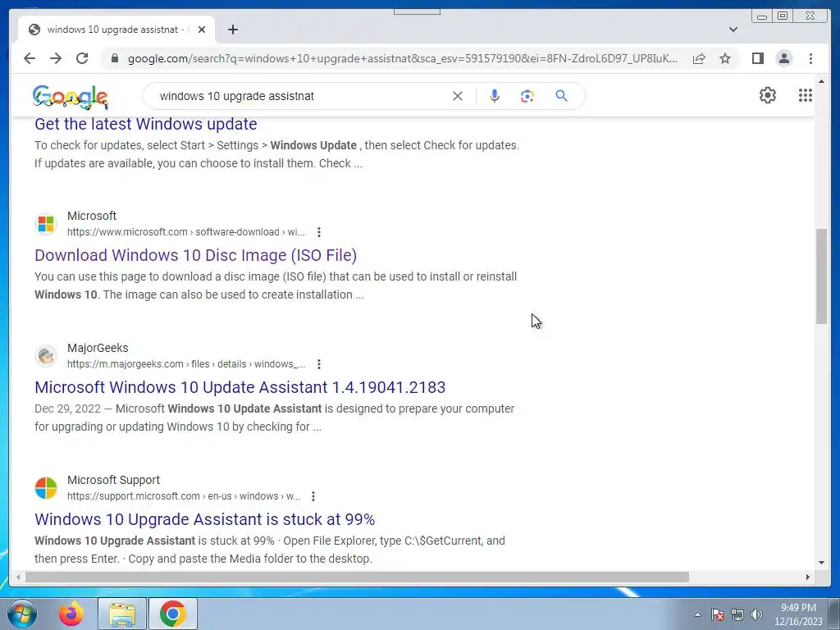Image resolution: width=840 pixels, height=630 pixels.
Task: Search by image with Google Lens
Action: pyautogui.click(x=527, y=96)
